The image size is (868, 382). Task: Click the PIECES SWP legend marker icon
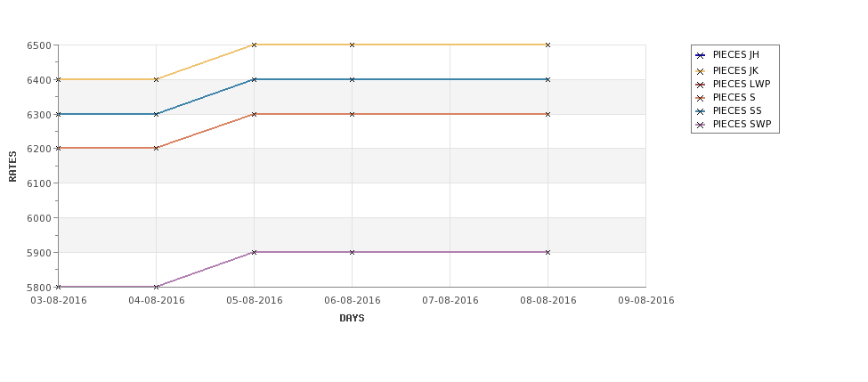point(701,125)
